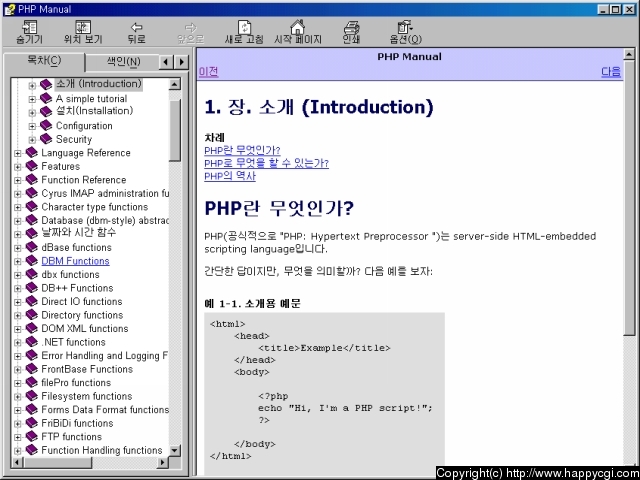Expand the Features tree node
This screenshot has height=480, width=640.
pyautogui.click(x=18, y=167)
